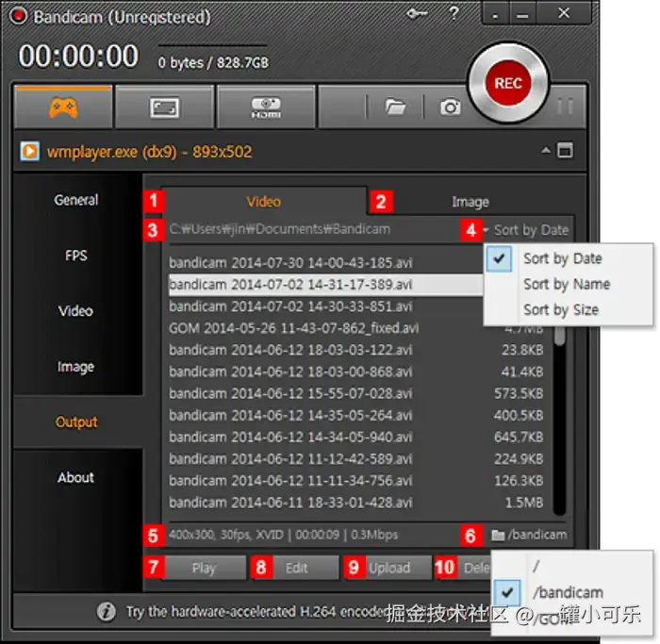Open help via the question mark icon

[x=454, y=13]
